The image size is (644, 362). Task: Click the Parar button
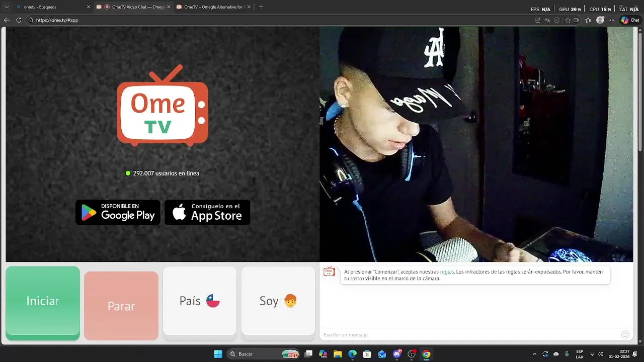point(121,306)
